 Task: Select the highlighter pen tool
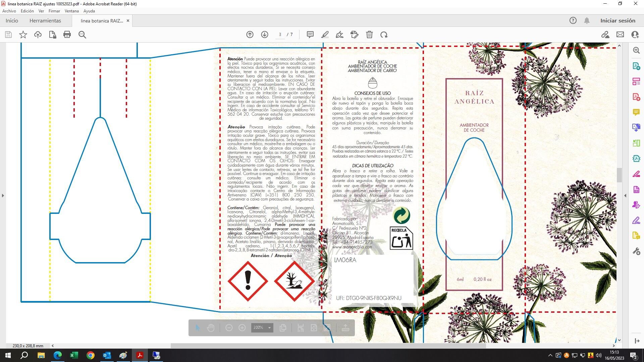325,35
